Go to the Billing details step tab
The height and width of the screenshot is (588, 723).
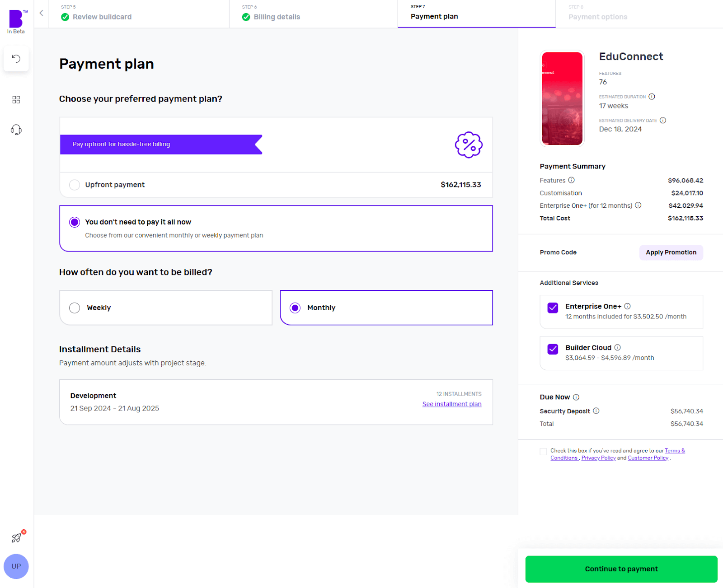[x=313, y=14]
